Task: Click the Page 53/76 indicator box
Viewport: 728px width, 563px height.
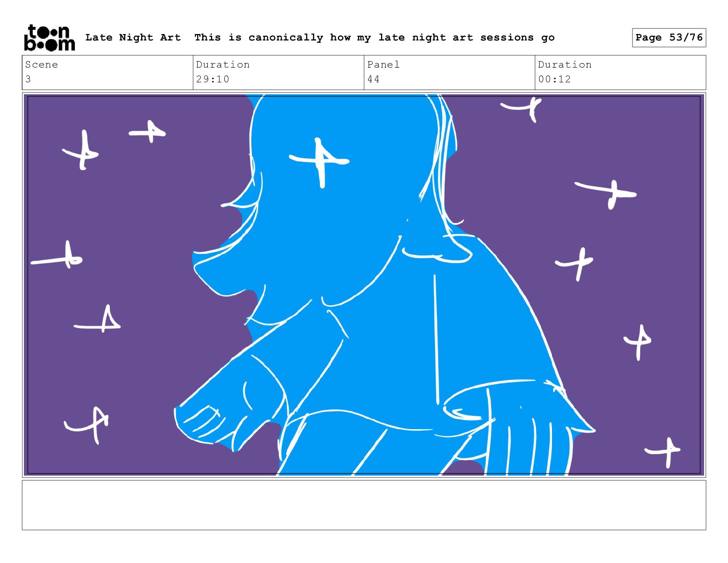Action: click(669, 38)
